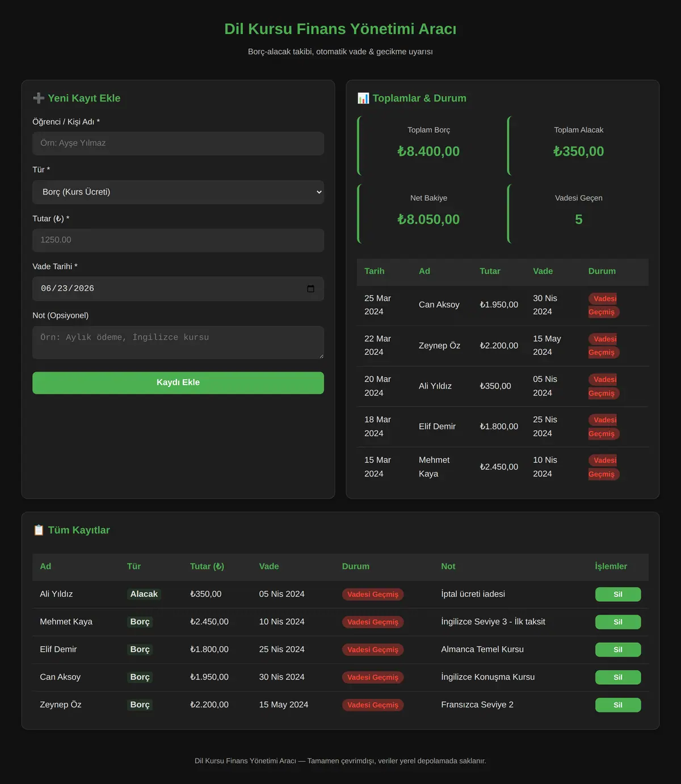Click the Durum header in the summary table
Viewport: 681px width, 784px height.
[x=602, y=271]
